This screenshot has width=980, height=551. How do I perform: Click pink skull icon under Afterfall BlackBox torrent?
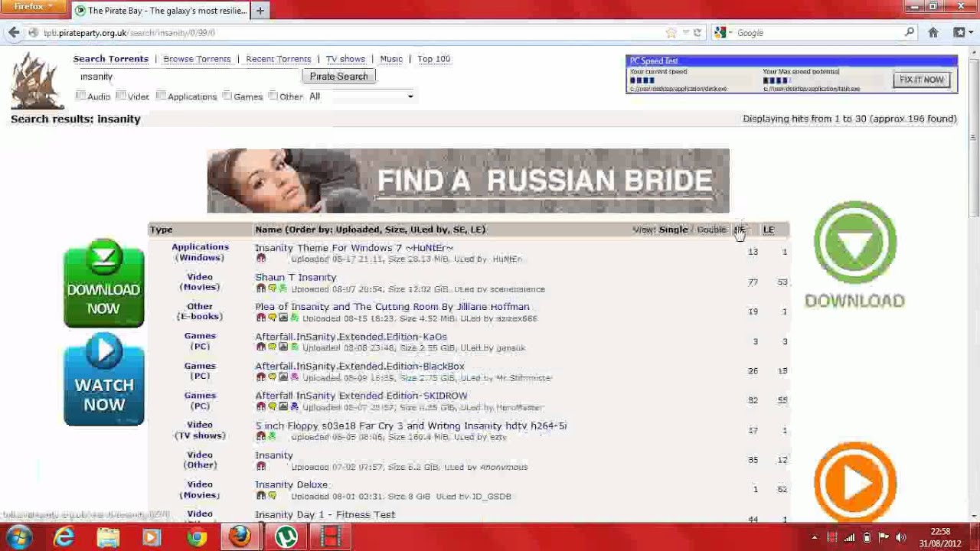click(294, 377)
